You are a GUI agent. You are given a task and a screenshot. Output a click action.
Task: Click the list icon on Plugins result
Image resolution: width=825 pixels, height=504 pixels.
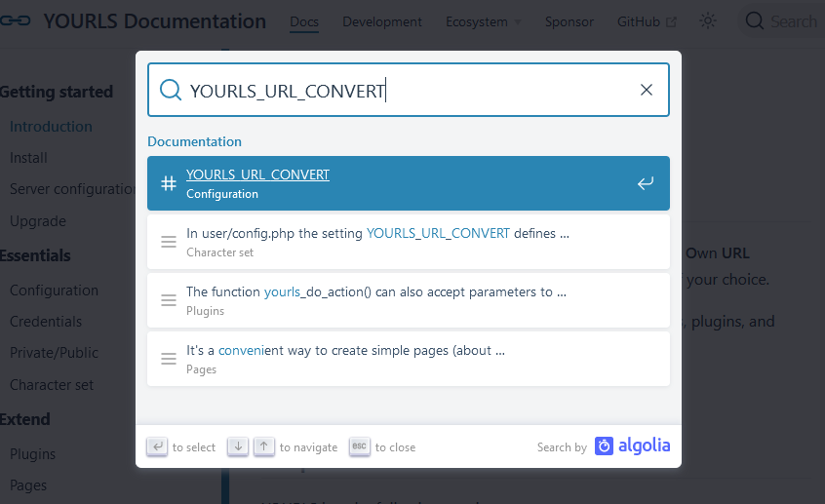click(169, 300)
